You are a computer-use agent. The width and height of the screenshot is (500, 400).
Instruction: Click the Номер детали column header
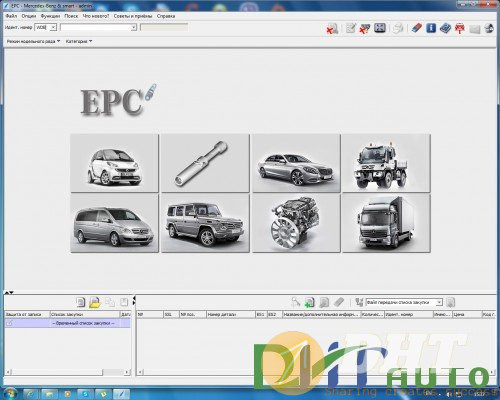tap(231, 314)
